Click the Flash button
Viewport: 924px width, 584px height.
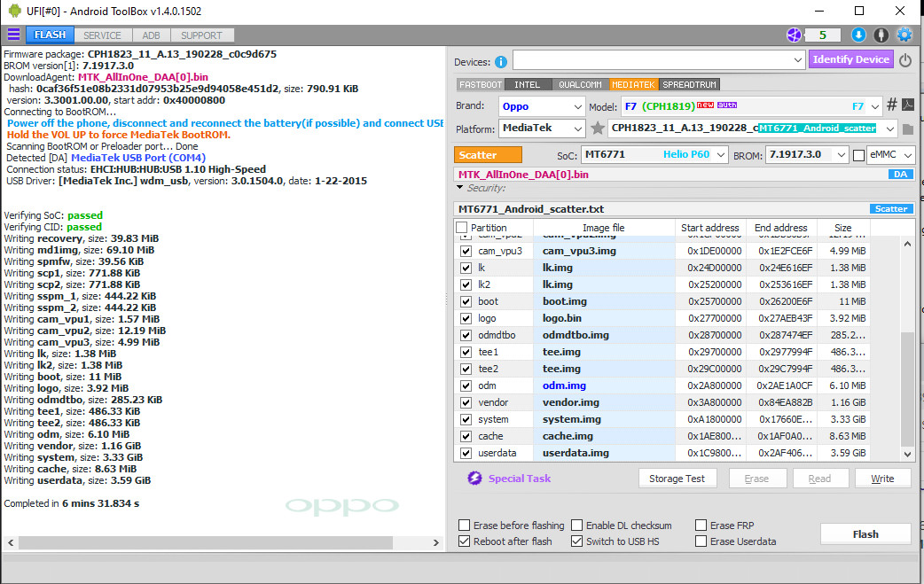click(x=865, y=534)
